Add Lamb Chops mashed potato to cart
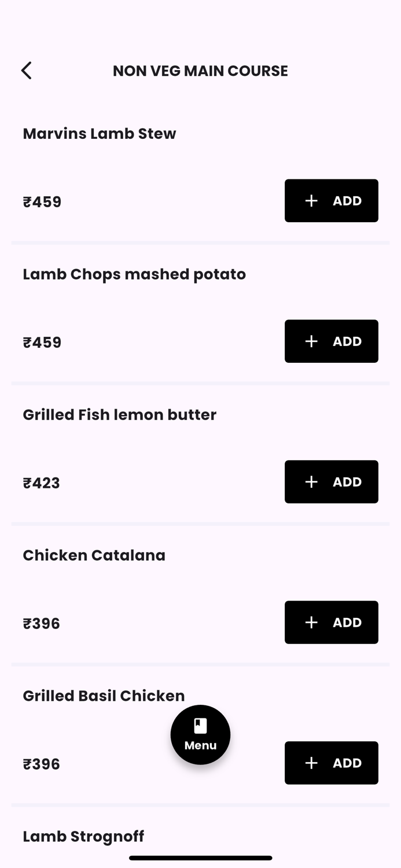401x868 pixels. 331,341
